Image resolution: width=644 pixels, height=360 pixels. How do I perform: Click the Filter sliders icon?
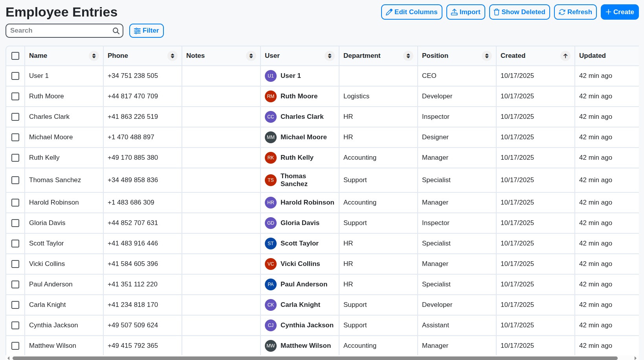tap(137, 30)
